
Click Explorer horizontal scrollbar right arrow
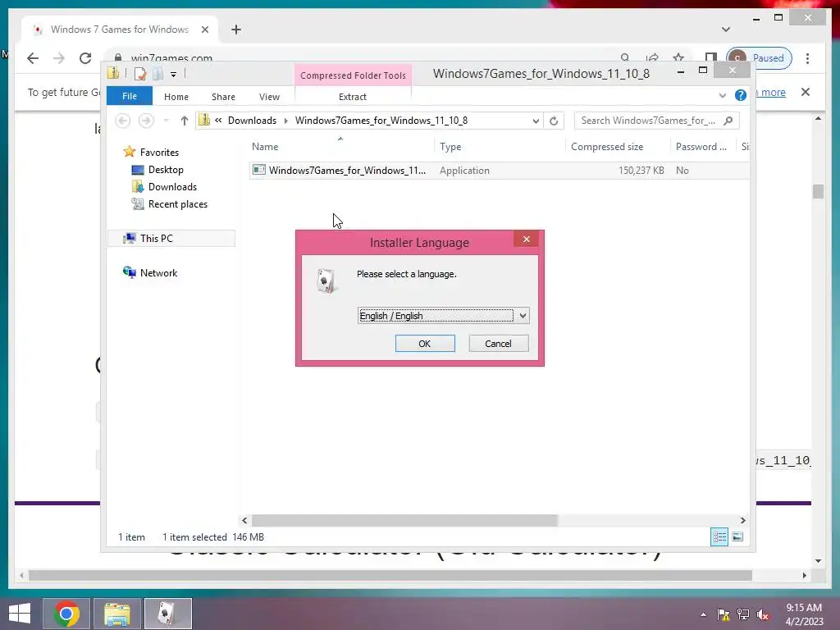[x=742, y=520]
